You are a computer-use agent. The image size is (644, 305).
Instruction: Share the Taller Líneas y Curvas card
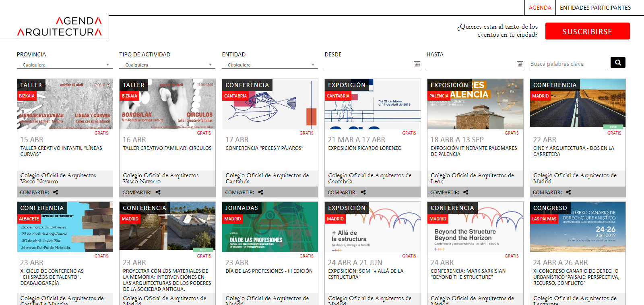tap(56, 192)
